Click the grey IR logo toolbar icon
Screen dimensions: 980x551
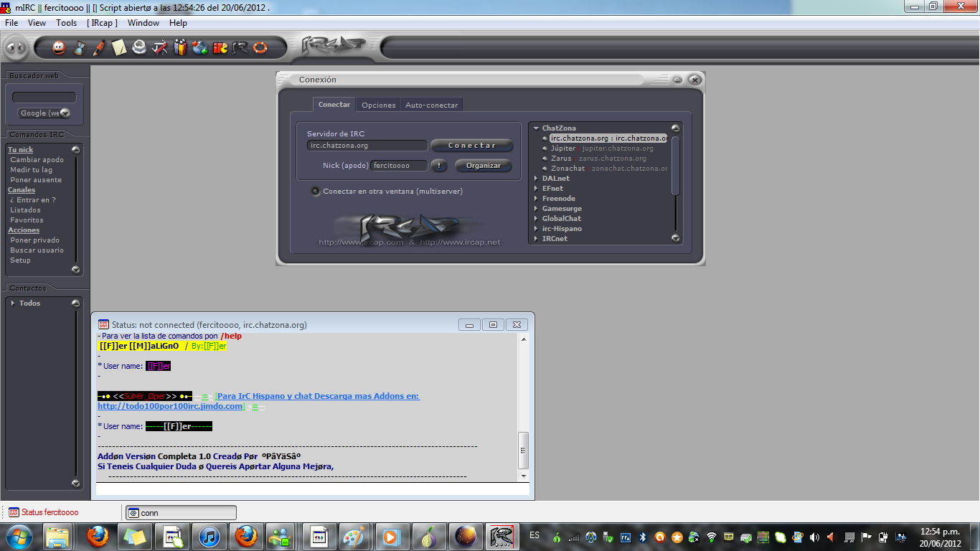(x=240, y=48)
